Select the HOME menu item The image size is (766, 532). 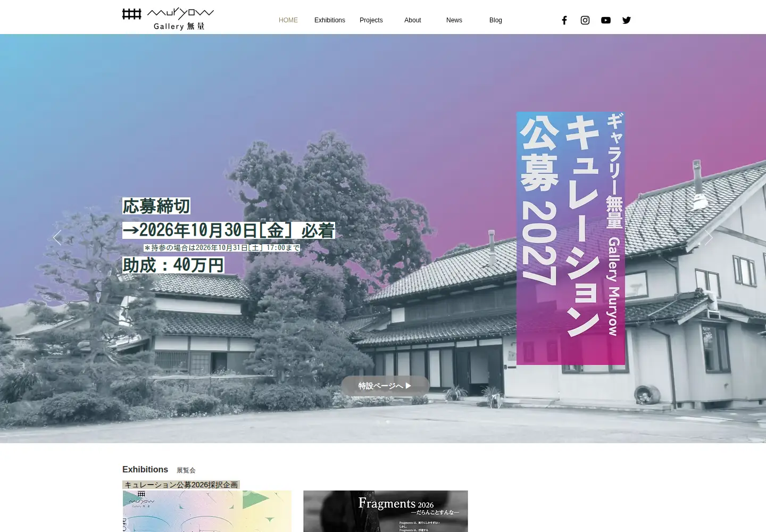288,20
